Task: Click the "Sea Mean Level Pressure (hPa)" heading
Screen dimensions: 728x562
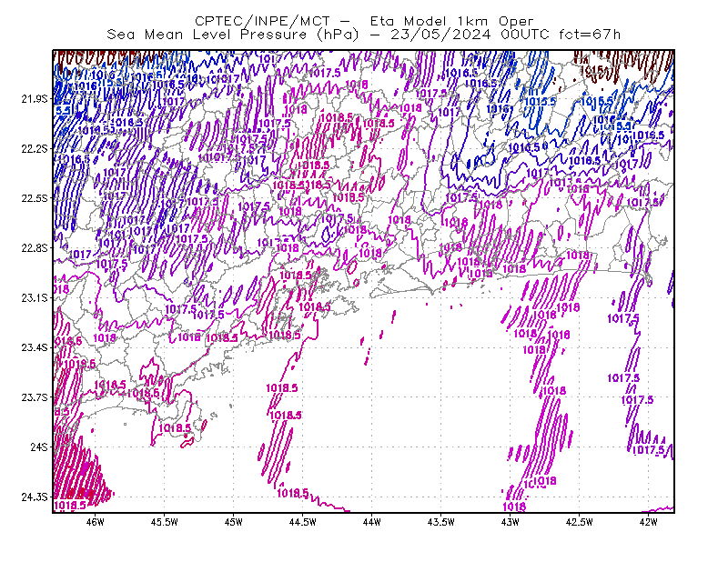Action: tap(233, 35)
